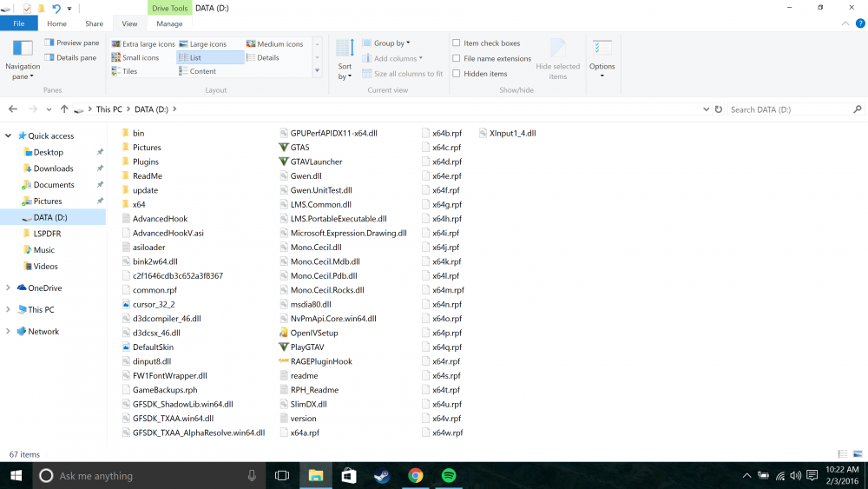
Task: Show Hidden items checkbox
Action: tap(457, 73)
